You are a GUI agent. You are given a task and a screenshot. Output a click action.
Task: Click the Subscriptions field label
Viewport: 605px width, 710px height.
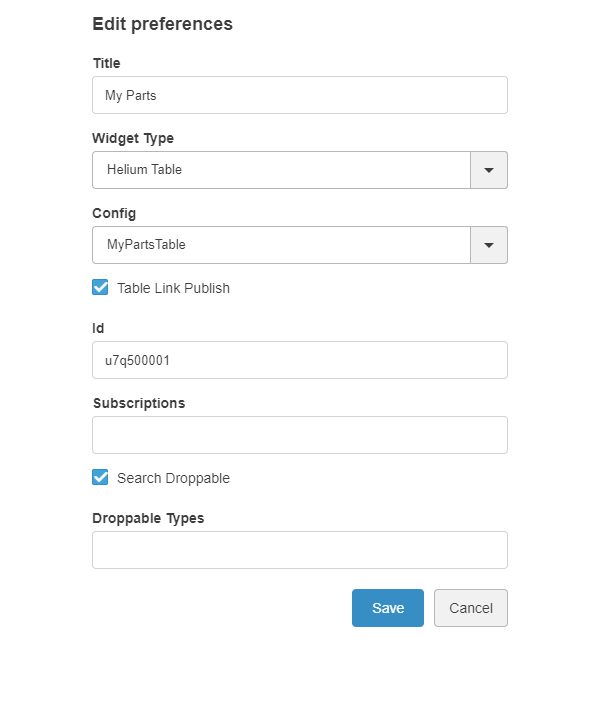[x=139, y=403]
